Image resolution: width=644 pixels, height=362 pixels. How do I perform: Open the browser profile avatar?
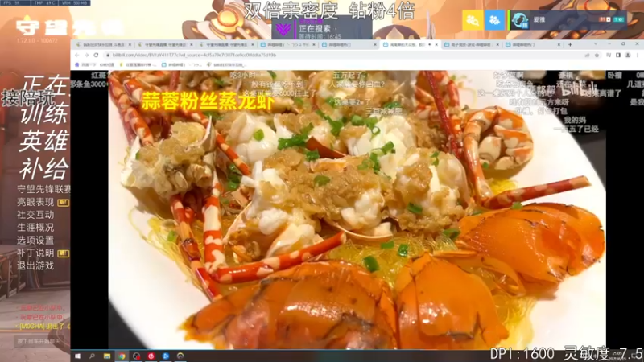[x=628, y=55]
